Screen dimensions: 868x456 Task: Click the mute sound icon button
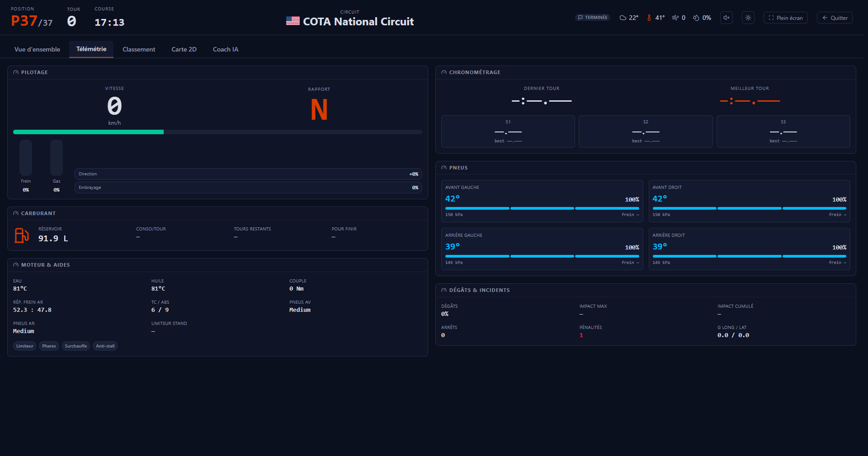coord(726,18)
